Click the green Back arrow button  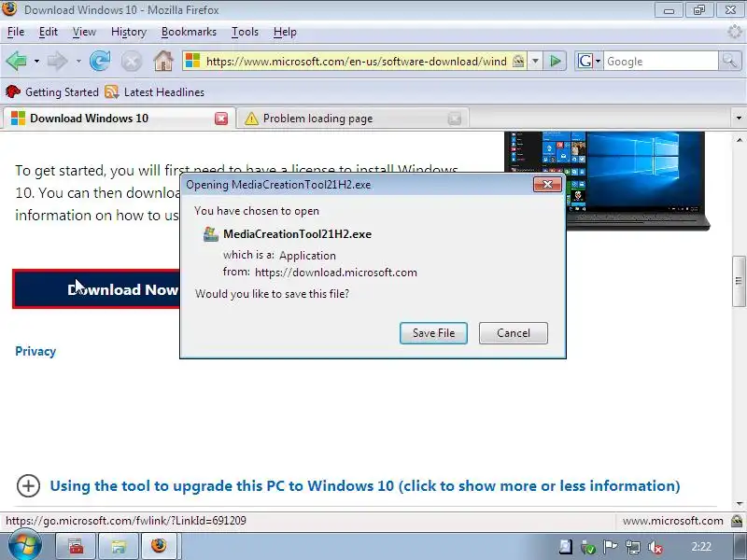[17, 62]
